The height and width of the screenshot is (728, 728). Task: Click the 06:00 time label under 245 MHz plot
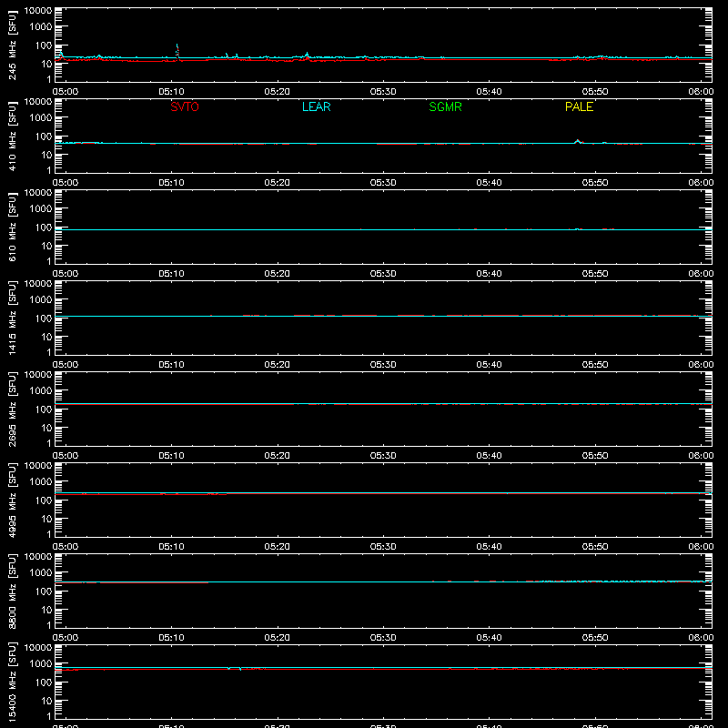coord(701,92)
